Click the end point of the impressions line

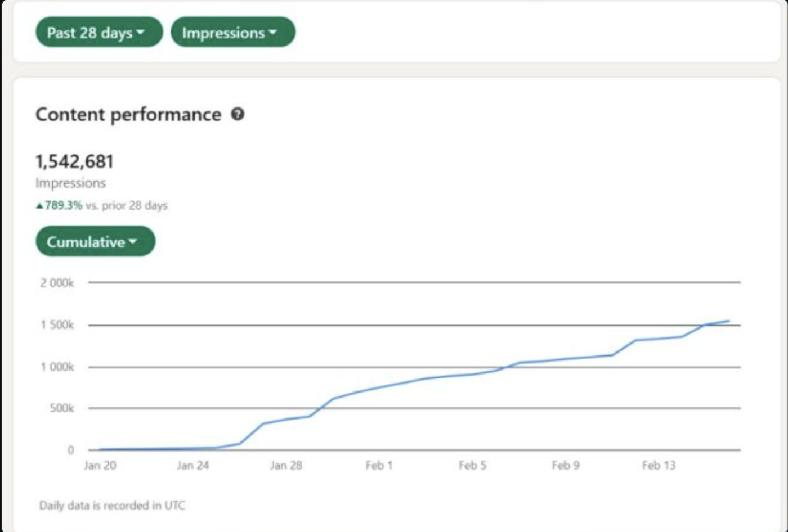[729, 321]
